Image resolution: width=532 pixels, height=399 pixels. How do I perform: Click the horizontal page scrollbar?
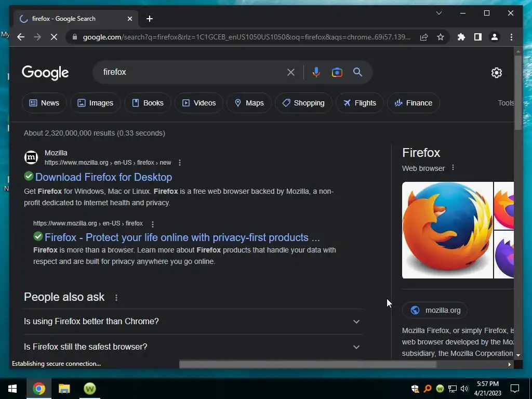point(308,364)
